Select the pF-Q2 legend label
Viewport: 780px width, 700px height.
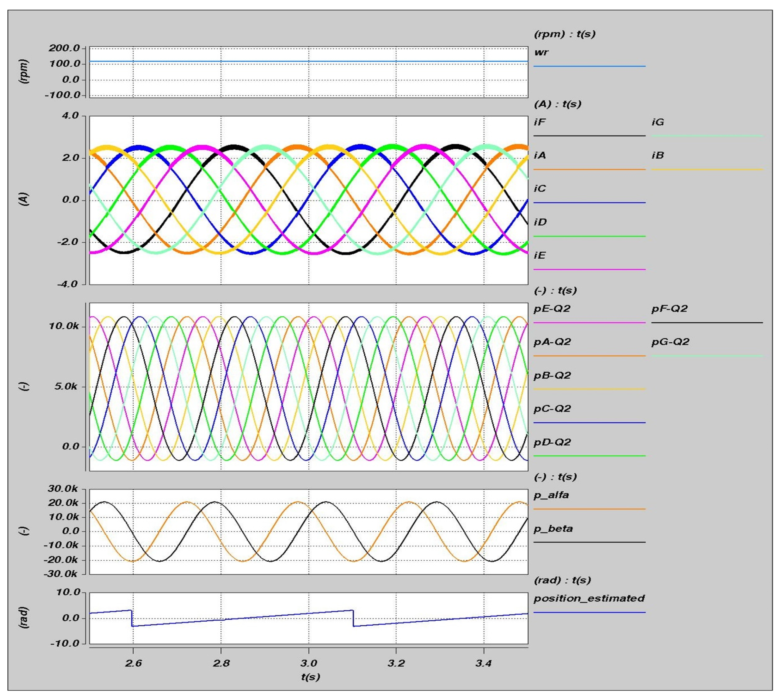coord(669,309)
